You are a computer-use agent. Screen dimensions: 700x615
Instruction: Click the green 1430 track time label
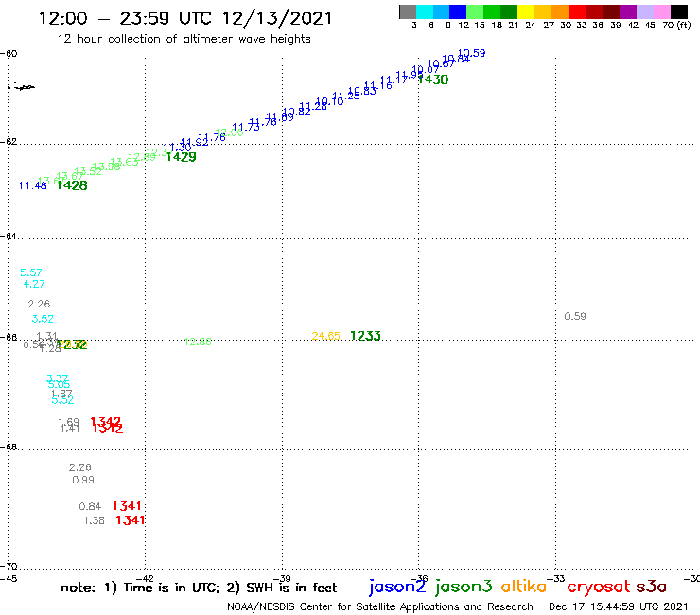coord(433,79)
